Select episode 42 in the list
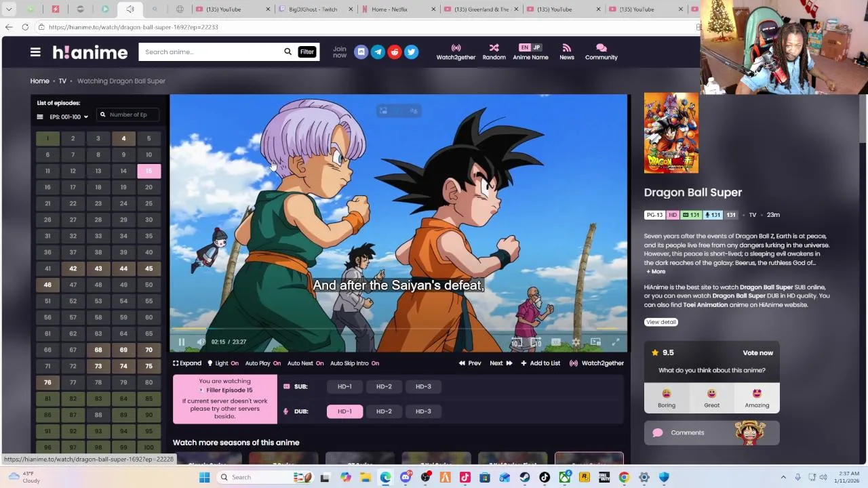Viewport: 868px width, 488px height. click(73, 268)
